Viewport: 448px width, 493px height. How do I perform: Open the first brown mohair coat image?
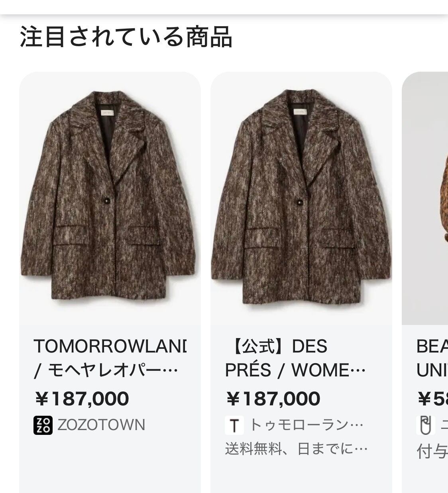click(110, 198)
